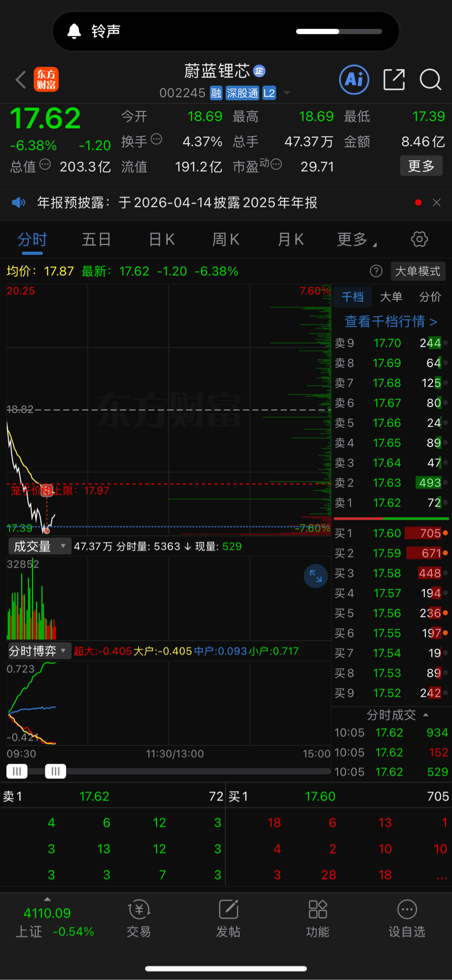452x980 pixels.
Task: Switch to 周K chart tab
Action: [225, 240]
